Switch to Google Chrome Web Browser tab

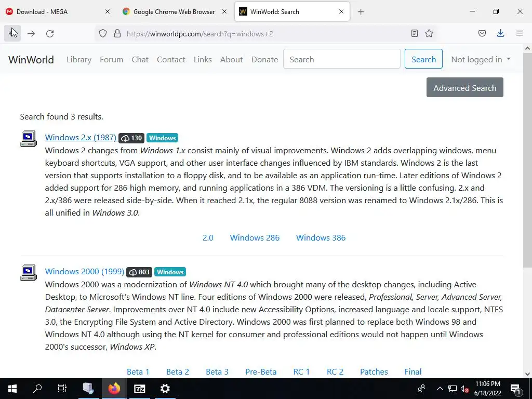click(175, 12)
